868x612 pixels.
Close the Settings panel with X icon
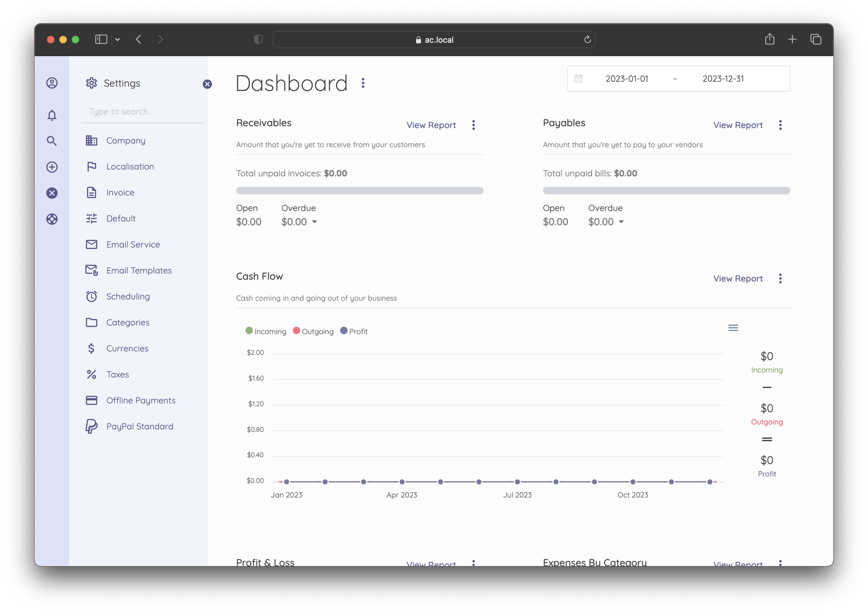pyautogui.click(x=207, y=84)
